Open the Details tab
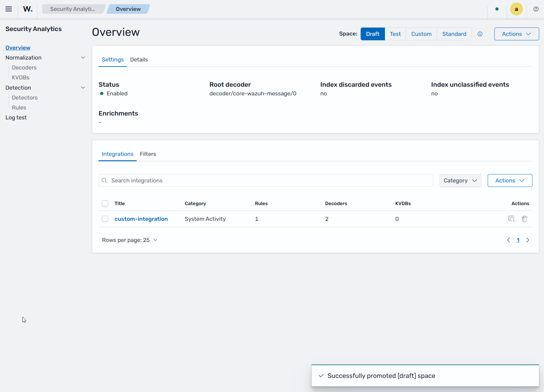The height and width of the screenshot is (392, 544). coord(139,60)
